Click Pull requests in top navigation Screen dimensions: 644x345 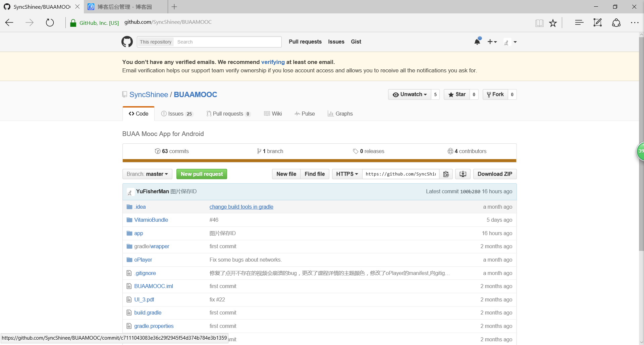pyautogui.click(x=305, y=42)
